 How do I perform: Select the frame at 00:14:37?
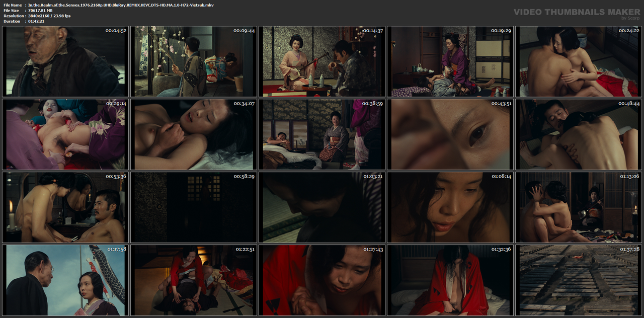coord(321,61)
